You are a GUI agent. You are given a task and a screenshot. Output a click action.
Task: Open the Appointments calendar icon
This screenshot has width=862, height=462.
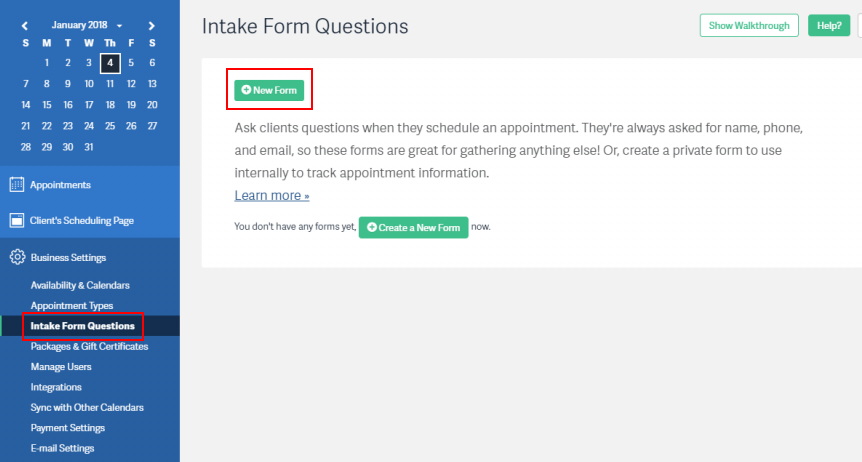16,184
